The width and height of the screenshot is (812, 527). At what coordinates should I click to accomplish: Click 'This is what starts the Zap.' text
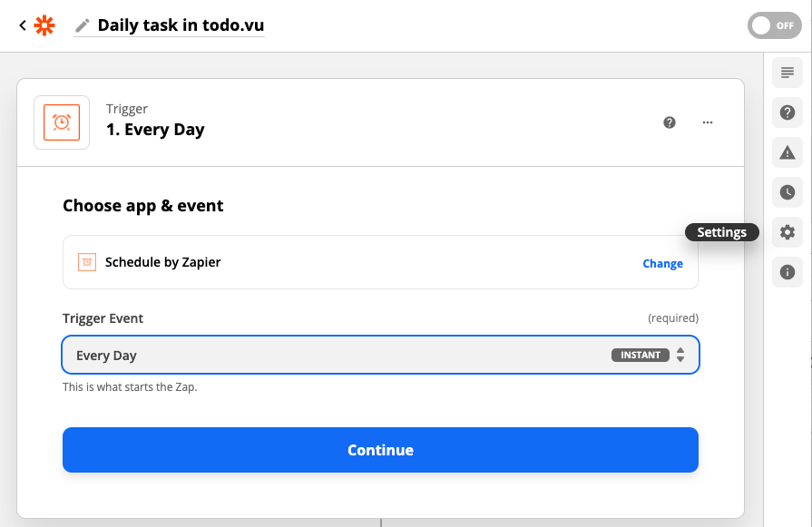coord(130,387)
